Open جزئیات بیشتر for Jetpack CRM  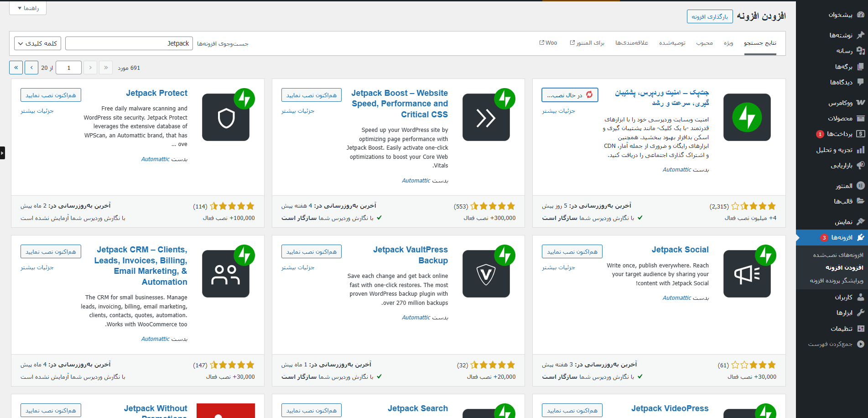37,267
